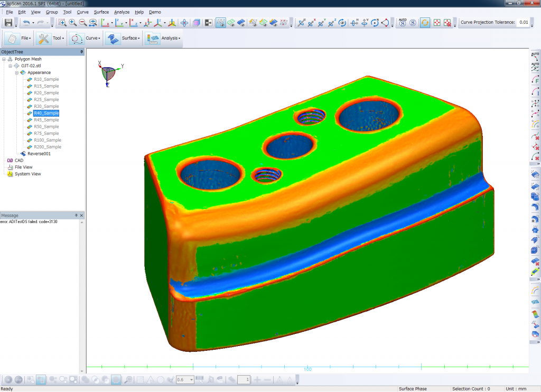Select R25_Sample in the ObjectTree
The image size is (541, 392).
pyautogui.click(x=46, y=100)
